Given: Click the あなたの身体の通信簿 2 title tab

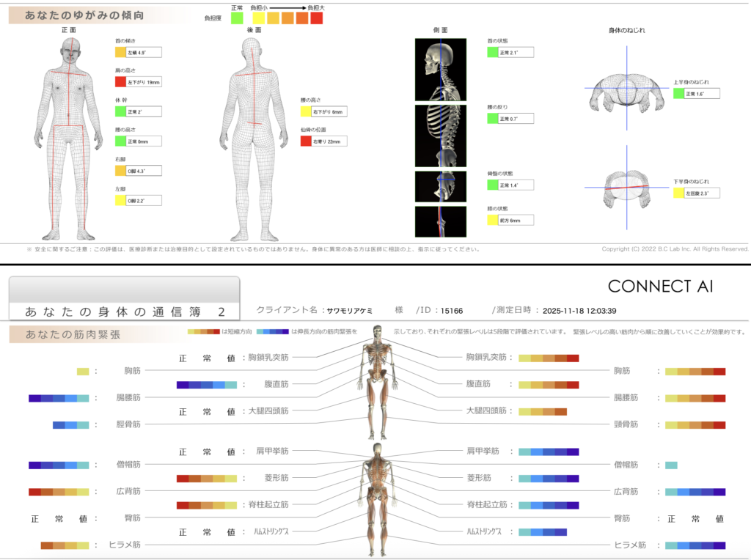Looking at the screenshot, I should (125, 311).
